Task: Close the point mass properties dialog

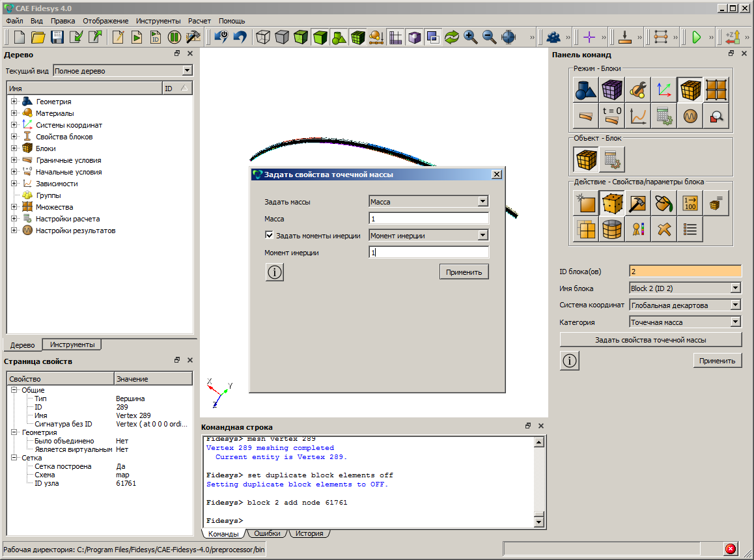Action: (497, 174)
